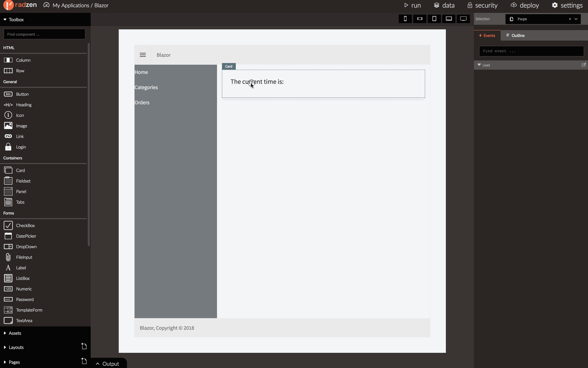Select the DatePicker component icon

pyautogui.click(x=8, y=236)
